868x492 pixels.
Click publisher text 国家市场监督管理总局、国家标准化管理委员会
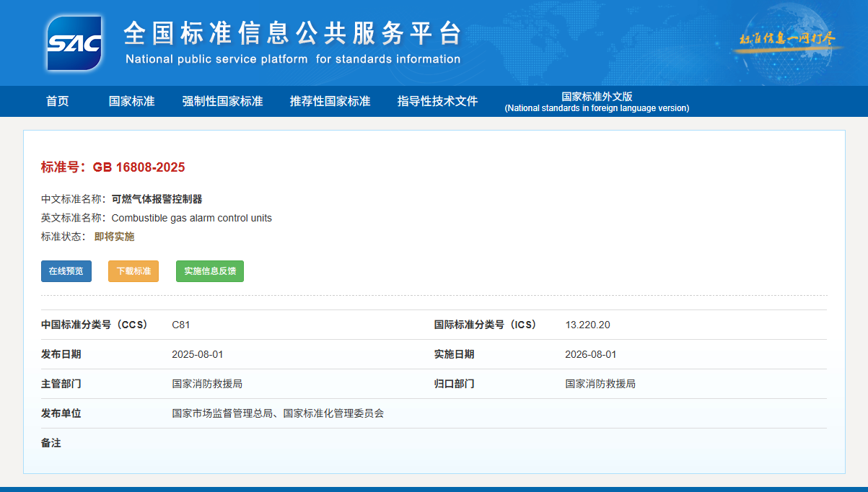click(x=278, y=413)
